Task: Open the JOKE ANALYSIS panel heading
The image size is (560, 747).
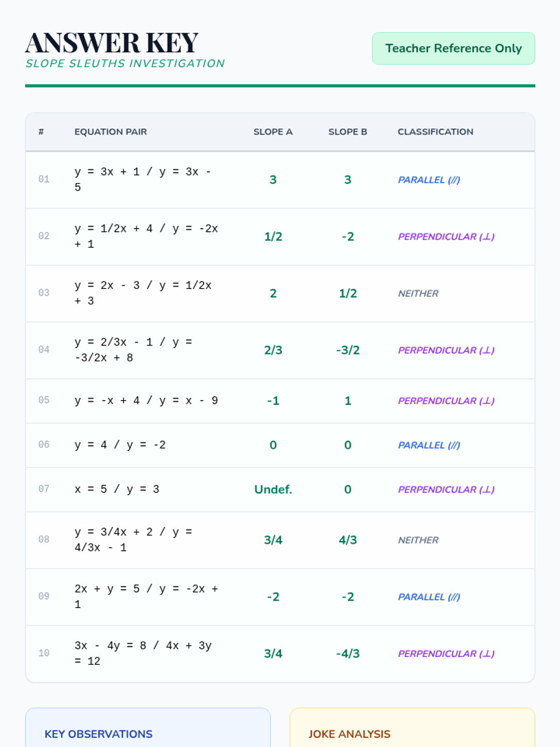Action: 349,734
